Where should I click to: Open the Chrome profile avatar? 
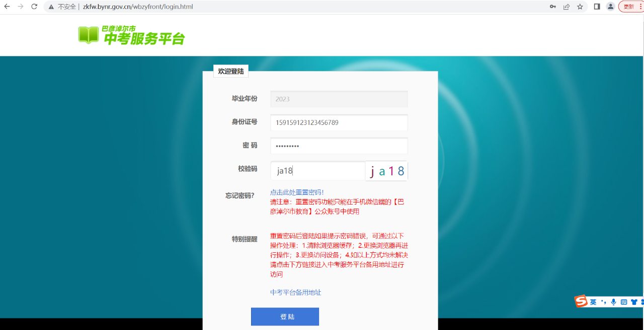610,7
